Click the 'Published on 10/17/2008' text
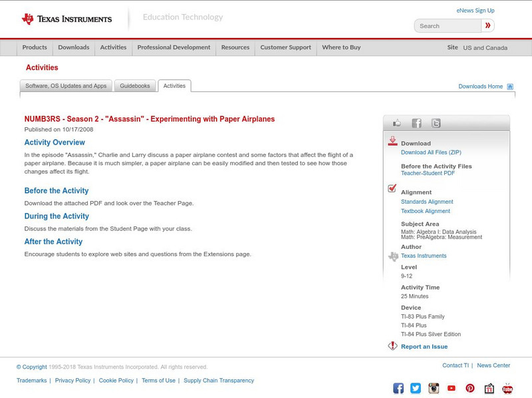The width and height of the screenshot is (532, 398). point(59,129)
